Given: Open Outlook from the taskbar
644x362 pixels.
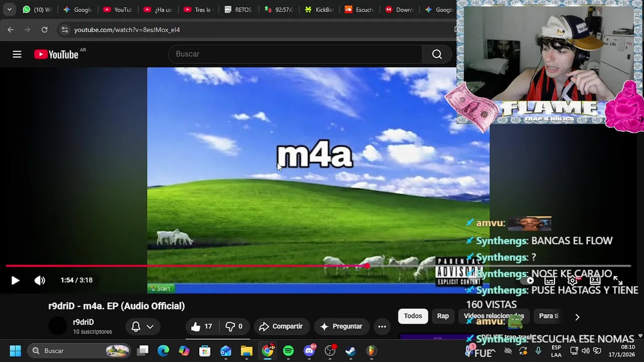Looking at the screenshot, I should point(225,351).
